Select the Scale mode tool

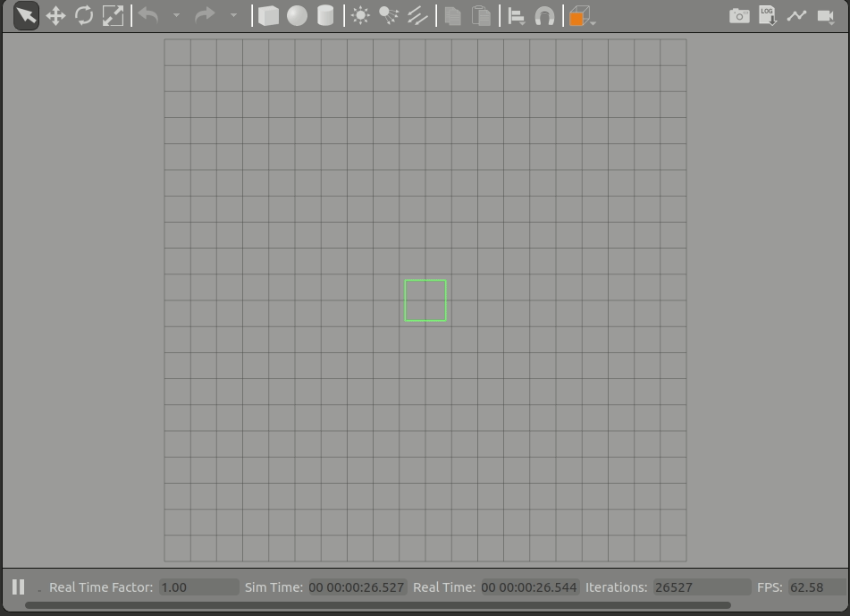(113, 16)
